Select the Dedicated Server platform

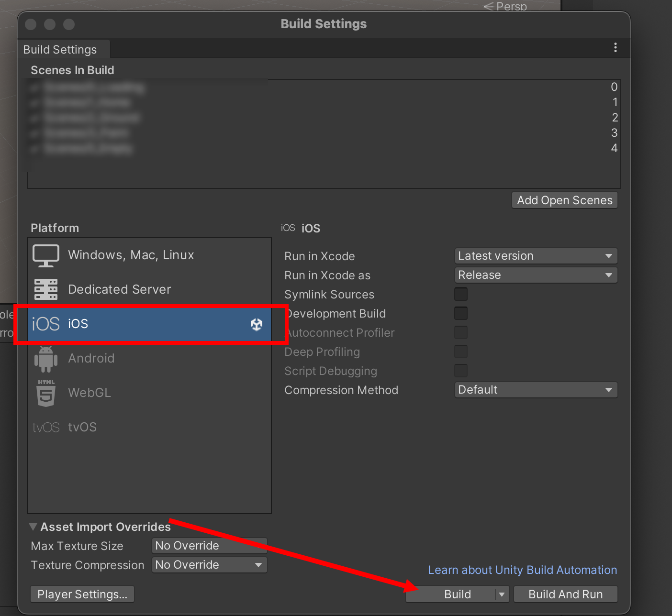pos(149,289)
